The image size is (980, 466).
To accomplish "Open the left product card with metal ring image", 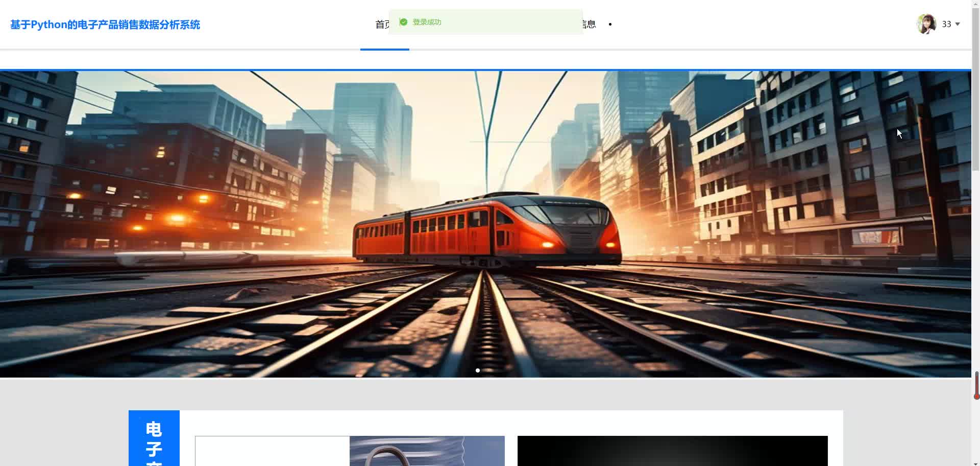I will point(350,451).
